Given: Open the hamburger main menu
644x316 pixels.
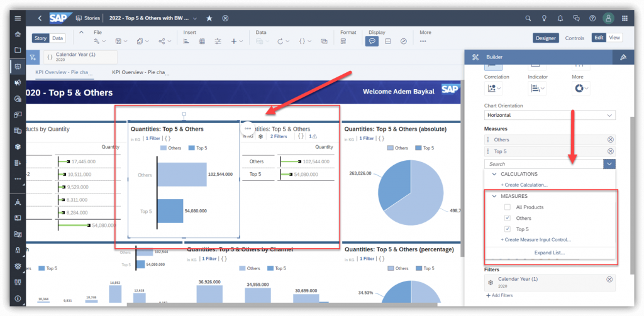Looking at the screenshot, I should tap(18, 18).
